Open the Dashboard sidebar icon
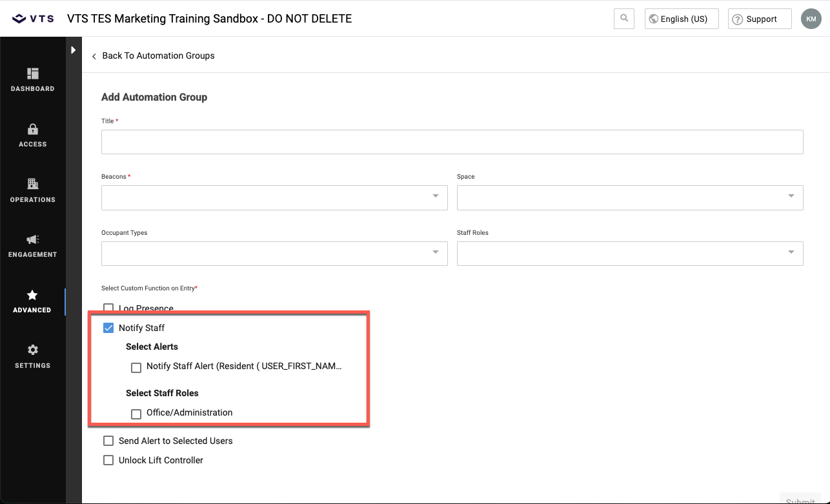This screenshot has width=830, height=504. (x=33, y=74)
